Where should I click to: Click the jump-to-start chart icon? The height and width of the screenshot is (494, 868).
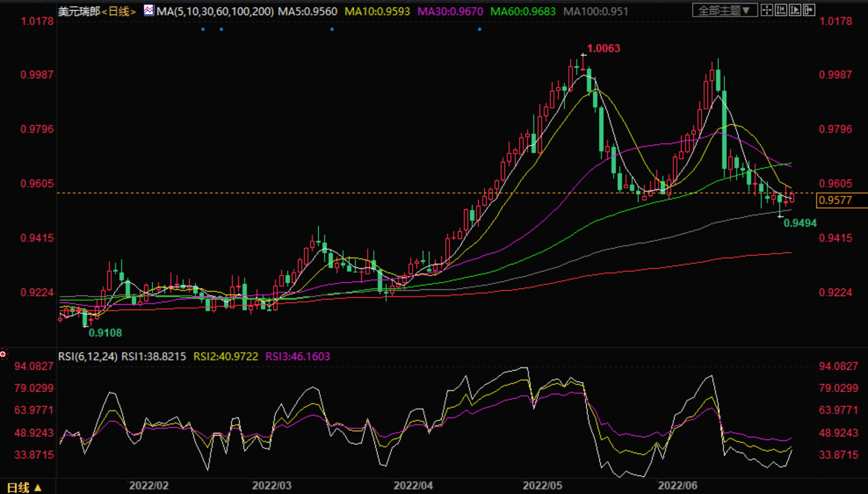tap(781, 11)
